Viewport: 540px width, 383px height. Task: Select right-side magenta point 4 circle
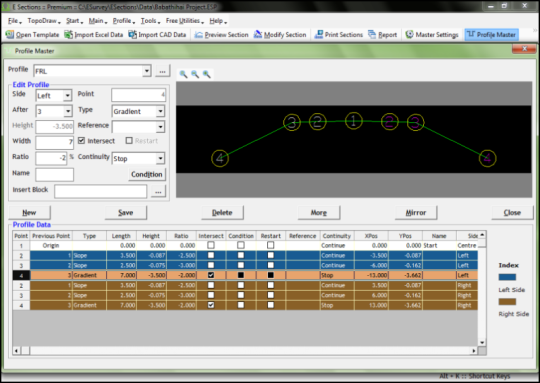(487, 158)
